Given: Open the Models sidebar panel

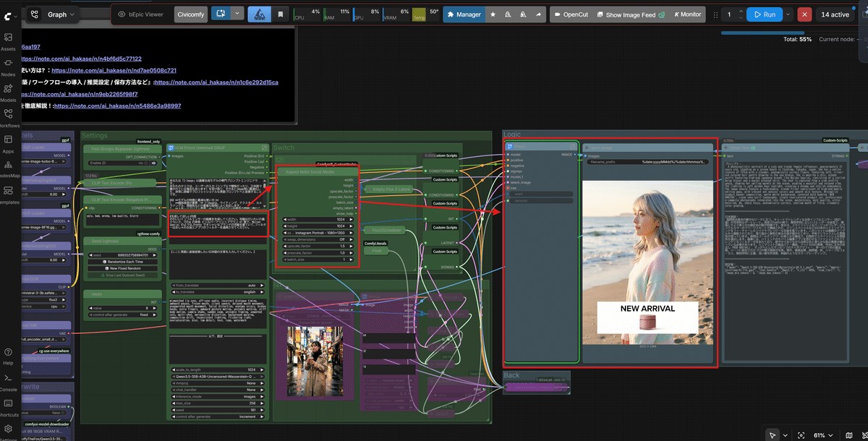Looking at the screenshot, I should click(x=8, y=92).
